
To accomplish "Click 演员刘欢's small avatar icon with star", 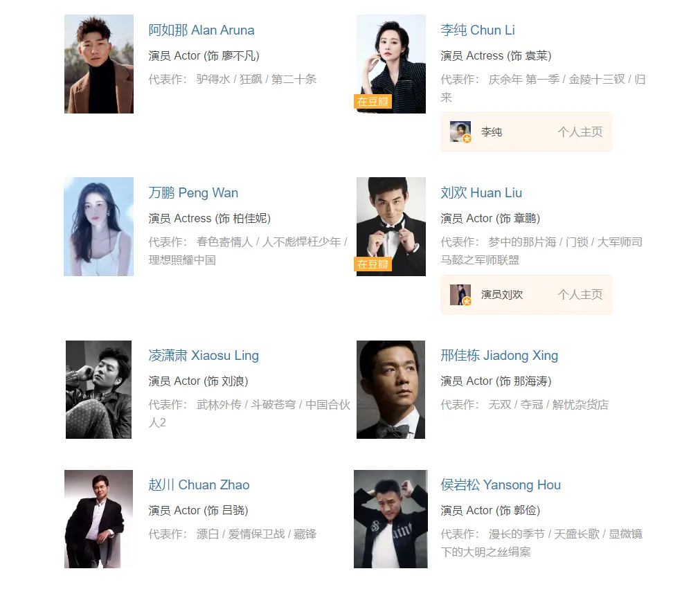I will coord(460,295).
